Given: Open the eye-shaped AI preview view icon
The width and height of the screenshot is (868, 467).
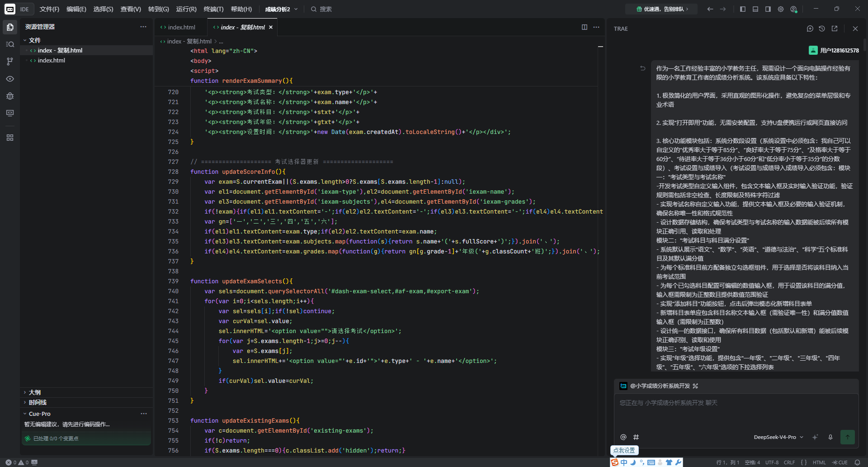Looking at the screenshot, I should point(10,79).
